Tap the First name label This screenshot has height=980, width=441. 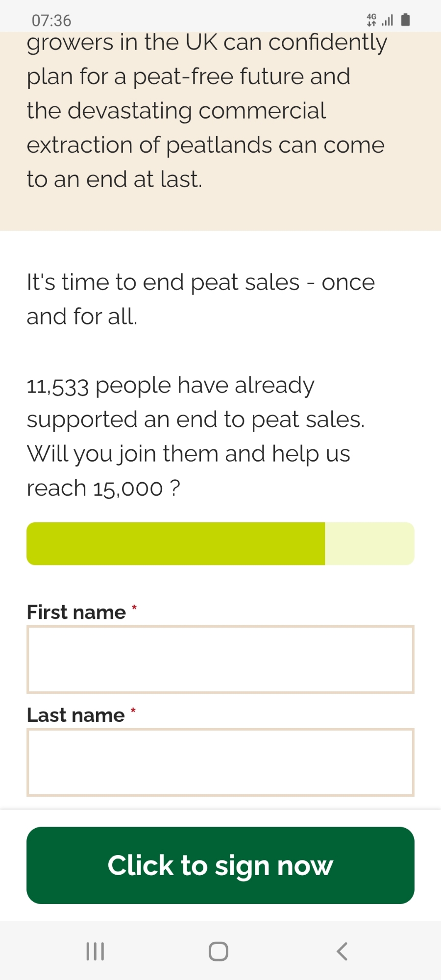pyautogui.click(x=76, y=612)
